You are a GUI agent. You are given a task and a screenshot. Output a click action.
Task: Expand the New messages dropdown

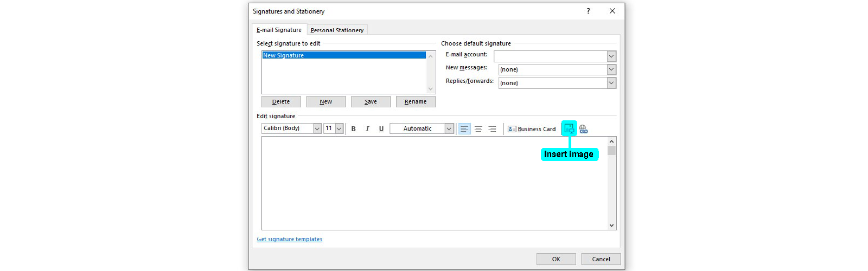click(611, 69)
